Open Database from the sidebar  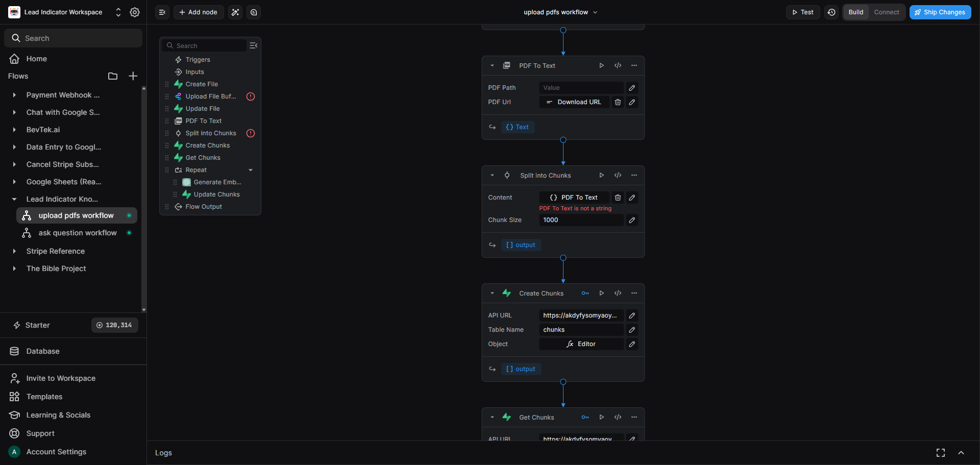(x=42, y=351)
